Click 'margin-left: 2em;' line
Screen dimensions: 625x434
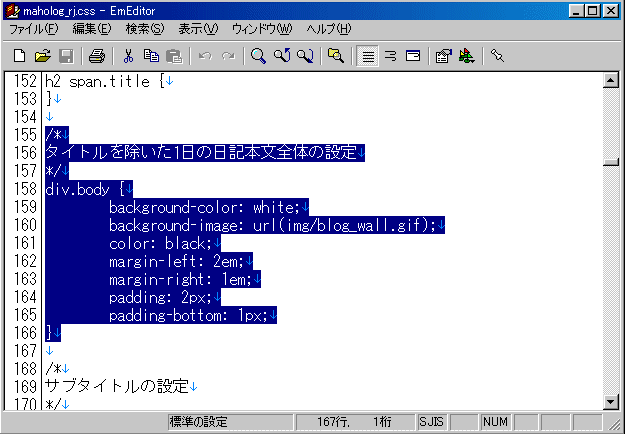pyautogui.click(x=176, y=261)
